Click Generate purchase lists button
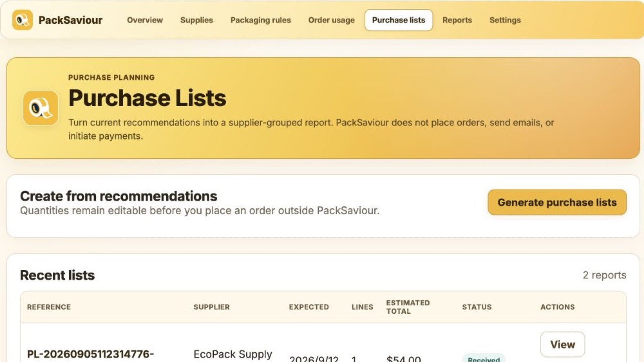This screenshot has width=644, height=362. click(x=557, y=202)
